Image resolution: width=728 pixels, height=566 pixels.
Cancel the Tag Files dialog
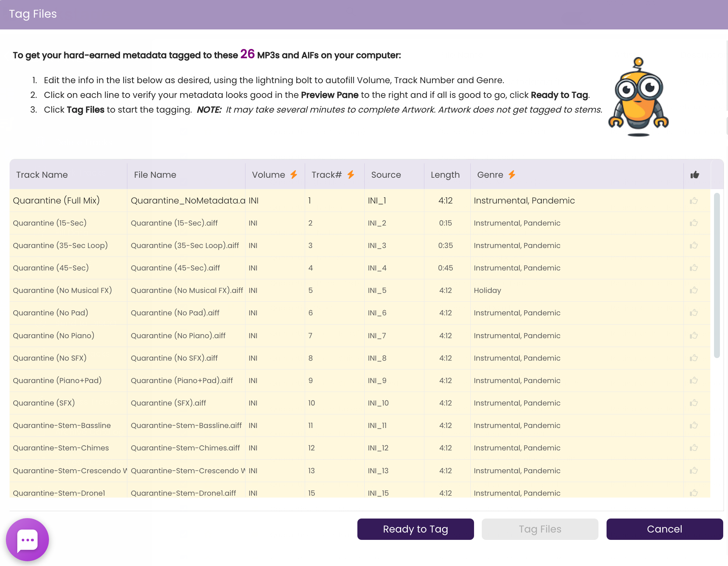click(x=665, y=529)
